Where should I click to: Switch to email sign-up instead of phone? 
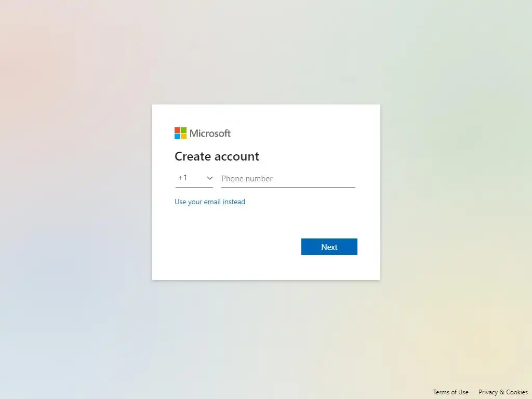(x=210, y=202)
